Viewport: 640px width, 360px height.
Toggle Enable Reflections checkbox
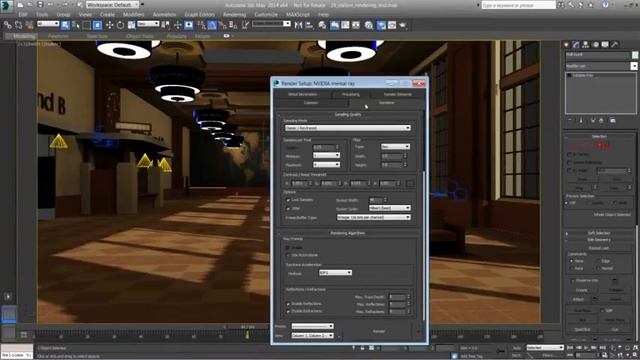pos(288,304)
